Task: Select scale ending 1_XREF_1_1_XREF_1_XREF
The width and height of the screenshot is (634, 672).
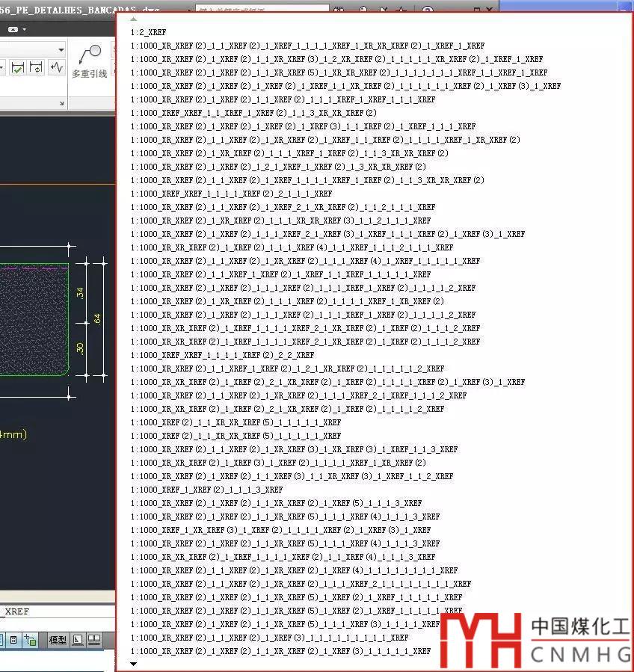Action: click(339, 73)
